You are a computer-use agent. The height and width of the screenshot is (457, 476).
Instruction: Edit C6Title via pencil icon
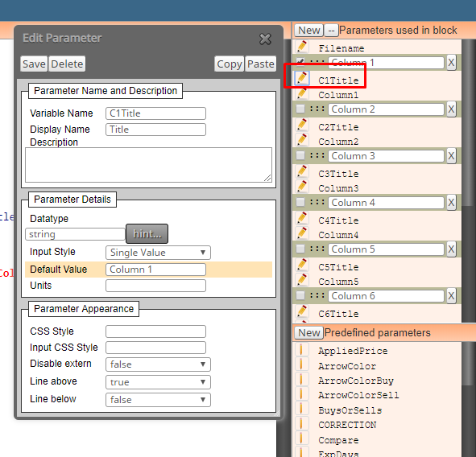pos(302,311)
